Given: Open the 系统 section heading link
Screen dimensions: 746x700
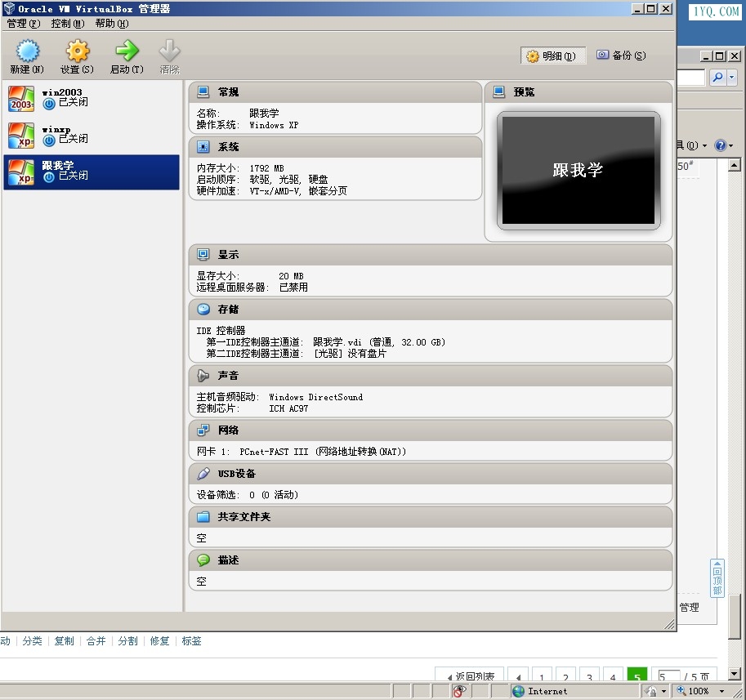Looking at the screenshot, I should point(228,147).
